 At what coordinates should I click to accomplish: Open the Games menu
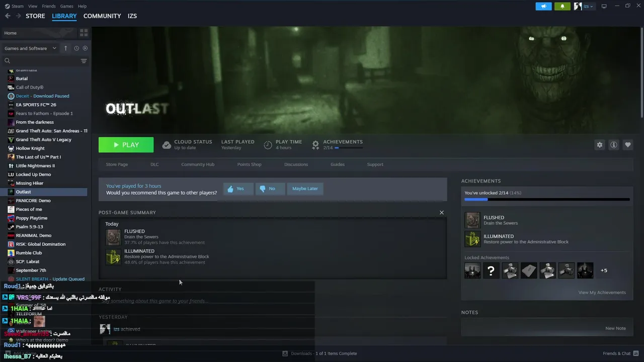pyautogui.click(x=66, y=6)
